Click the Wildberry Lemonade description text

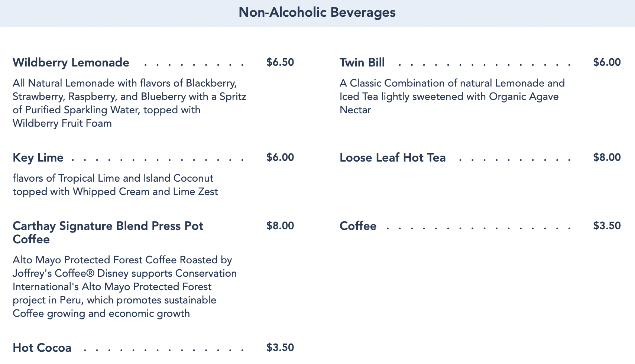point(129,103)
